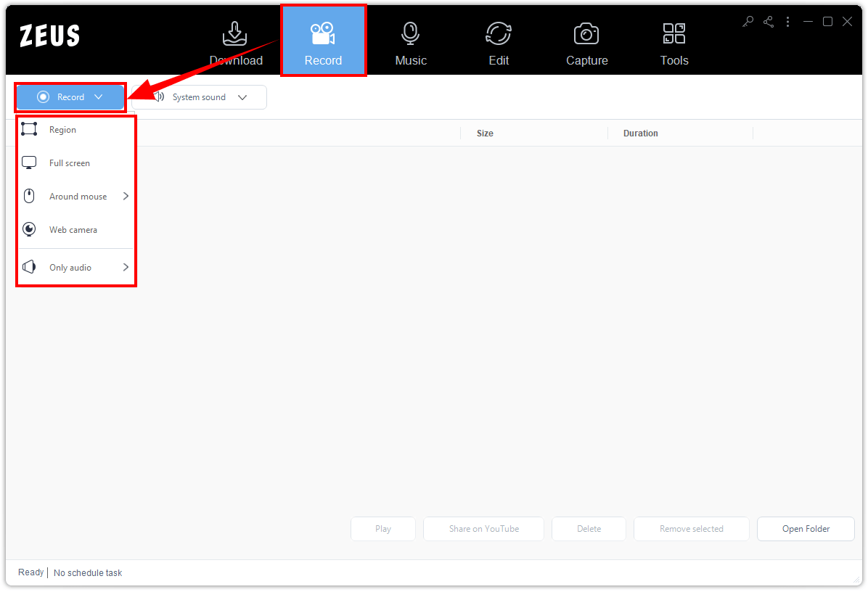Click the Full screen monitor icon
868x592 pixels.
(29, 163)
